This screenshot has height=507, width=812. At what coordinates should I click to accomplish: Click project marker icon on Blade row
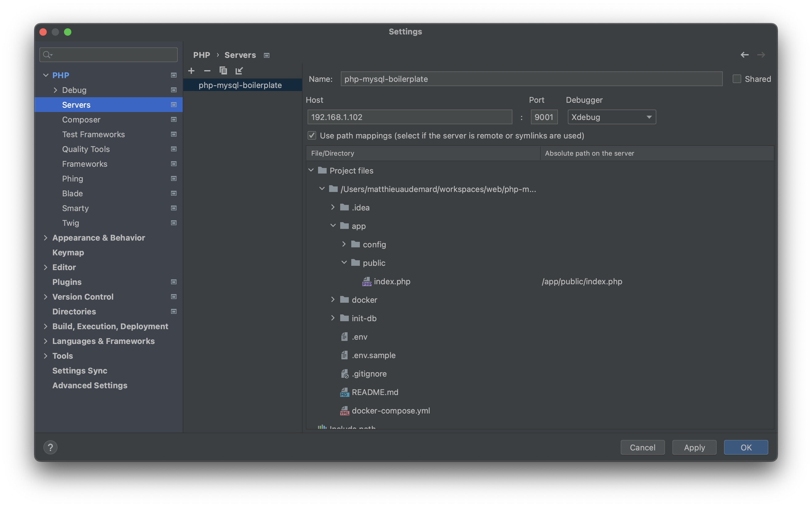point(174,193)
